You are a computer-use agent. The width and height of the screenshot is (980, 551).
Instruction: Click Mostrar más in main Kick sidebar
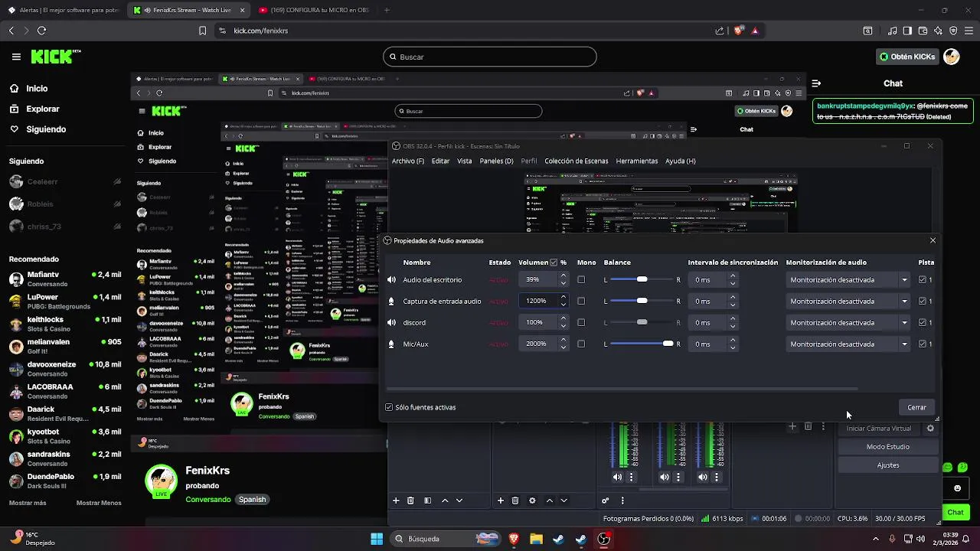[28, 503]
